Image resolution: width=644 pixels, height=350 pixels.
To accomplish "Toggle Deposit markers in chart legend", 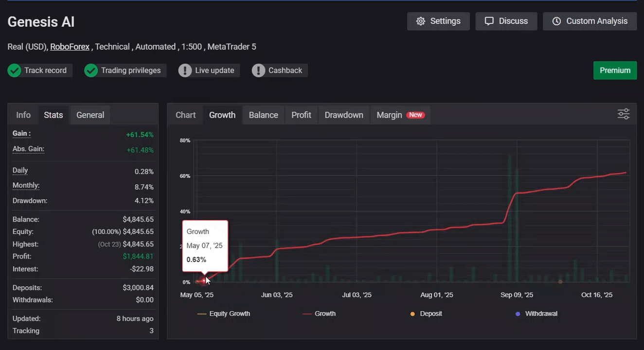I will pos(426,314).
